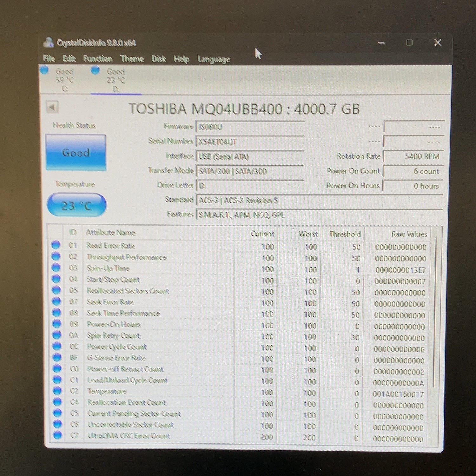Click the status icon for Read Error Rate
The height and width of the screenshot is (476, 476).
coord(56,245)
